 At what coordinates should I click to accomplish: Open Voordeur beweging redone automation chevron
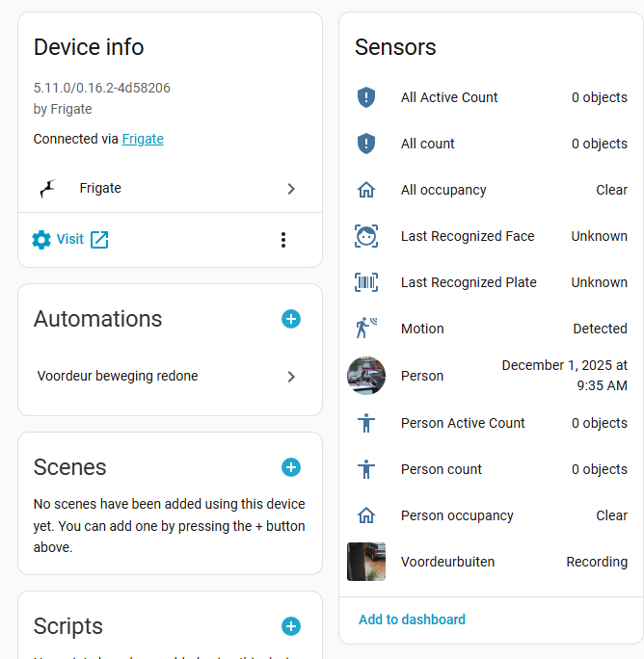291,377
